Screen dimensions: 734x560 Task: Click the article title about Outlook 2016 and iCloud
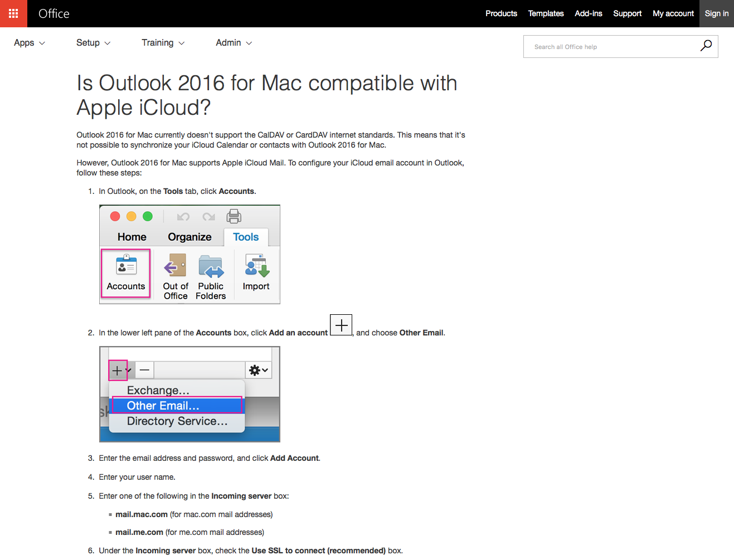(267, 95)
